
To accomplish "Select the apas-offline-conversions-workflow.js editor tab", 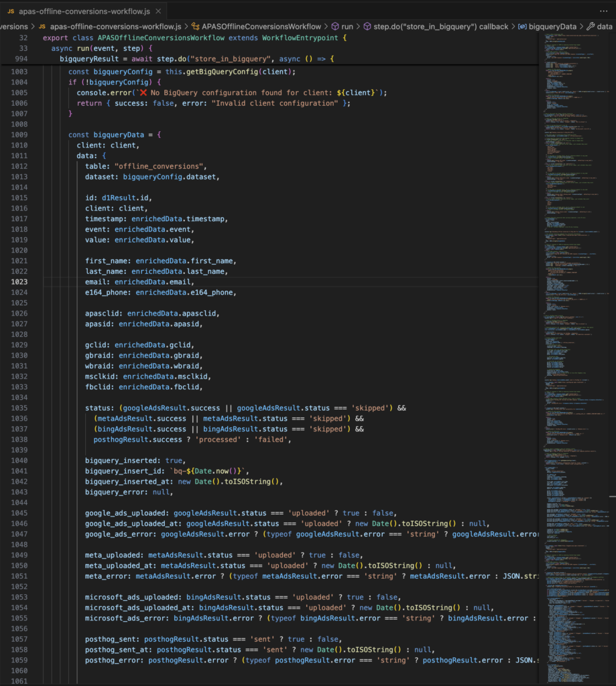I will pyautogui.click(x=88, y=11).
